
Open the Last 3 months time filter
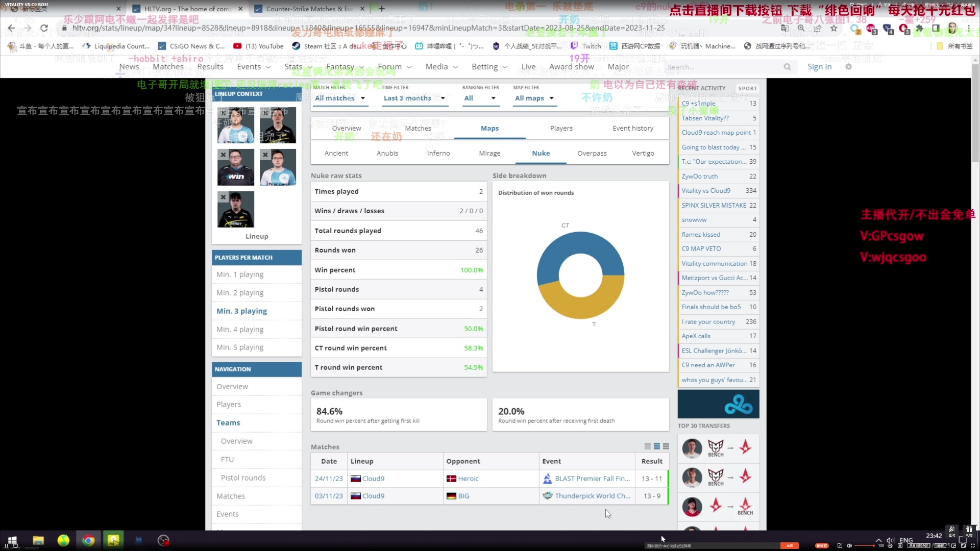414,98
